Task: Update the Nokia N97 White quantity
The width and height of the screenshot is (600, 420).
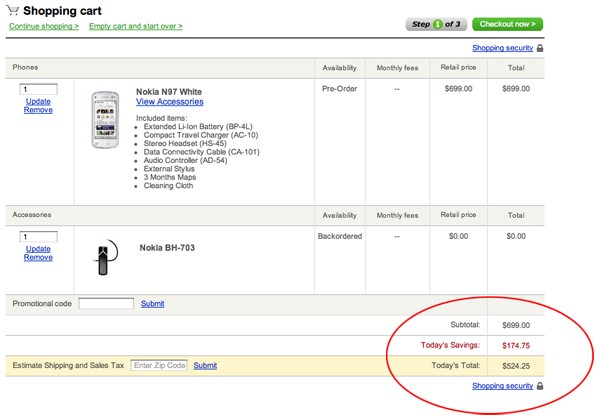Action: (38, 101)
